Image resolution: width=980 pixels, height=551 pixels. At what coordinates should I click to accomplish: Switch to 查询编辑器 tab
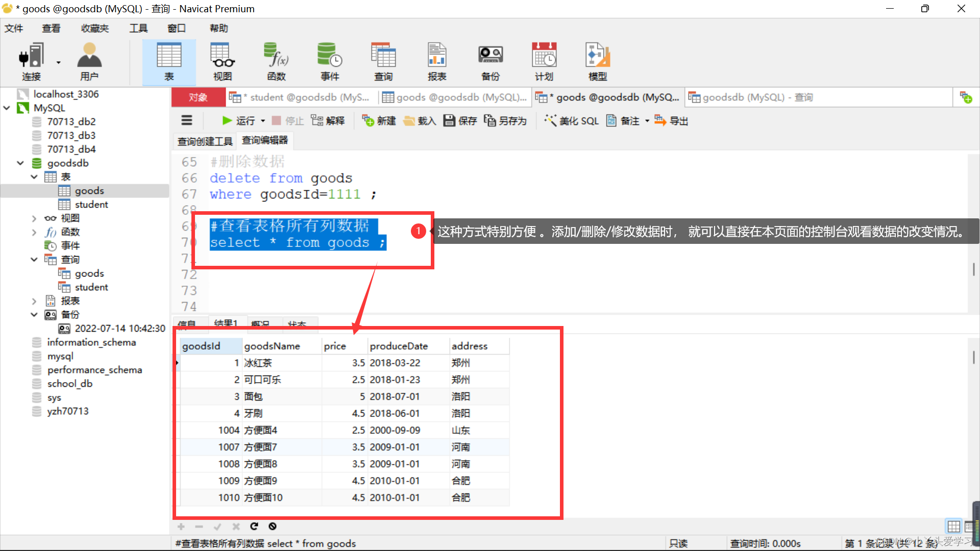[265, 140]
